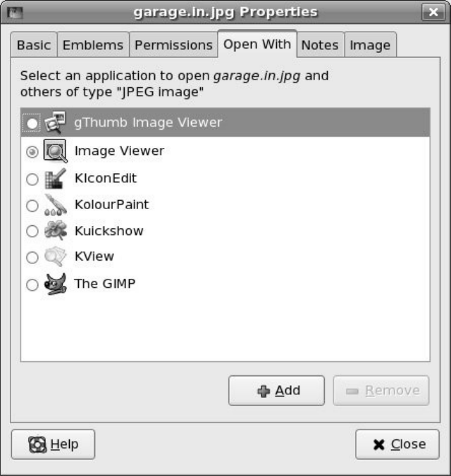Go to the Image tab
This screenshot has height=476, width=451.
point(370,45)
